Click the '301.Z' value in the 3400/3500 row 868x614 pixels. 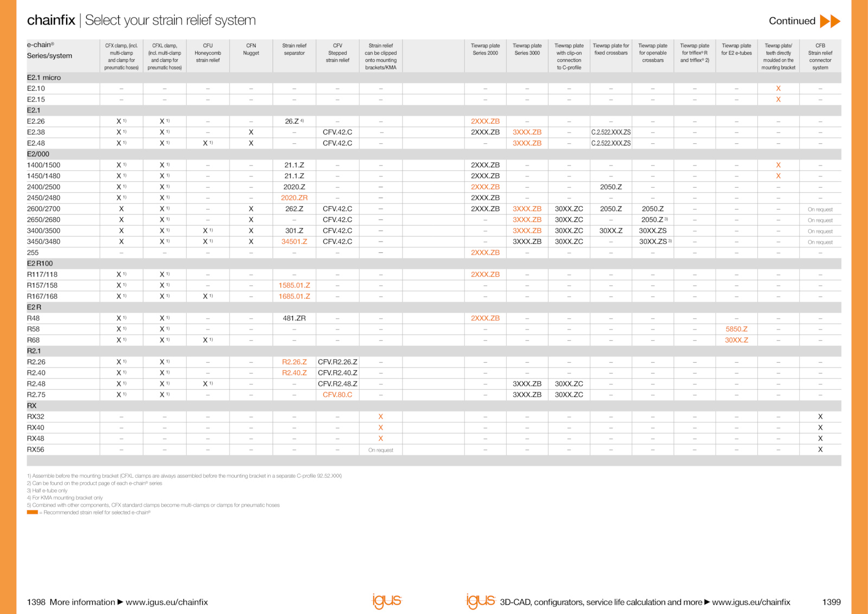click(294, 231)
